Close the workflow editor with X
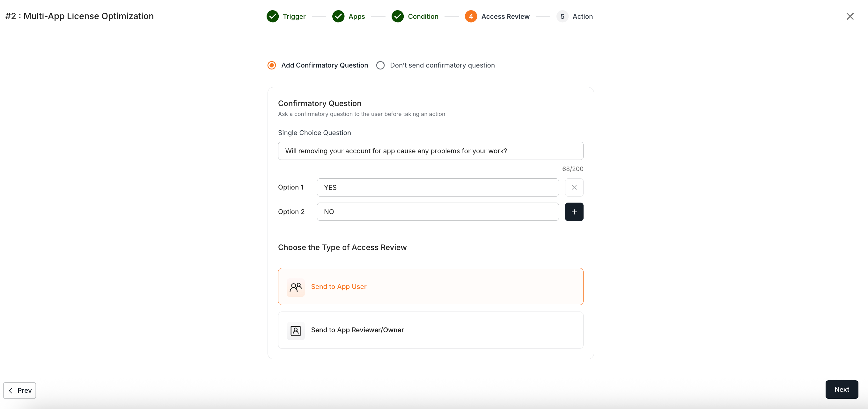Screen dimensions: 868x409 click(x=850, y=16)
